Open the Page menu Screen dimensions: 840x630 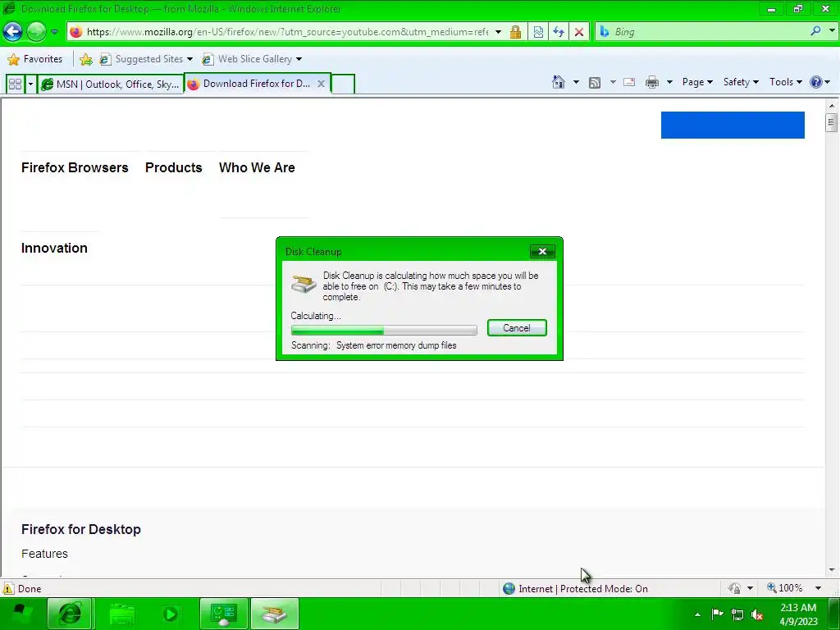click(x=697, y=82)
